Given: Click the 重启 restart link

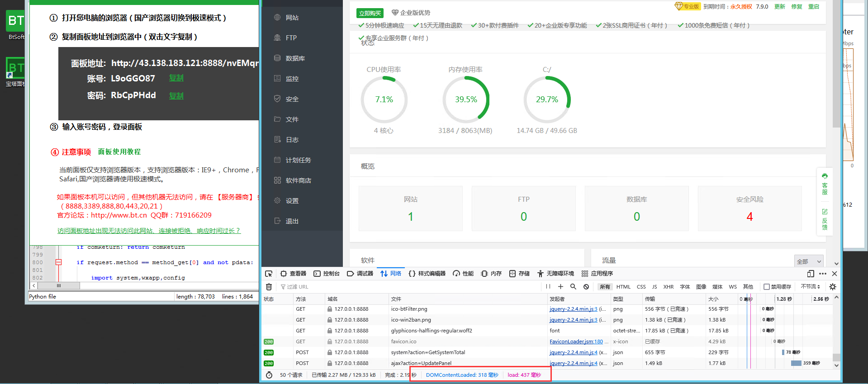Looking at the screenshot, I should coord(814,7).
